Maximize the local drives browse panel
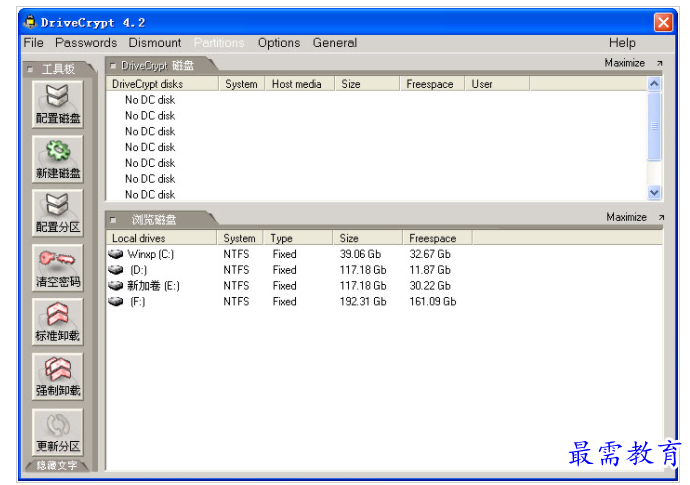 click(626, 217)
